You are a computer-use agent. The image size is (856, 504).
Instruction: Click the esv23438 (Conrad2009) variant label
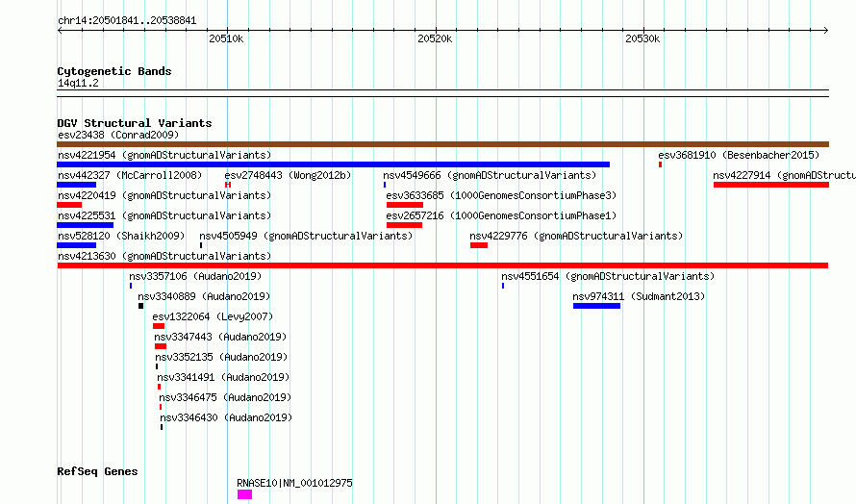[118, 135]
